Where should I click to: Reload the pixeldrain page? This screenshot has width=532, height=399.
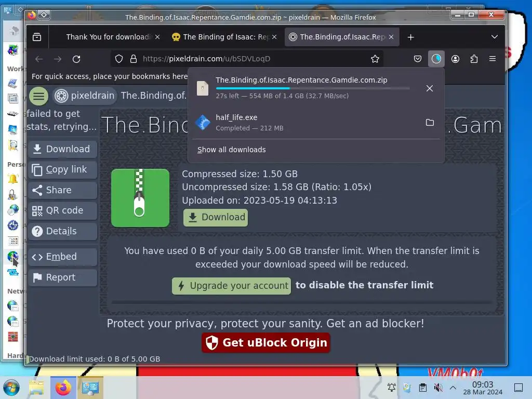(x=76, y=59)
